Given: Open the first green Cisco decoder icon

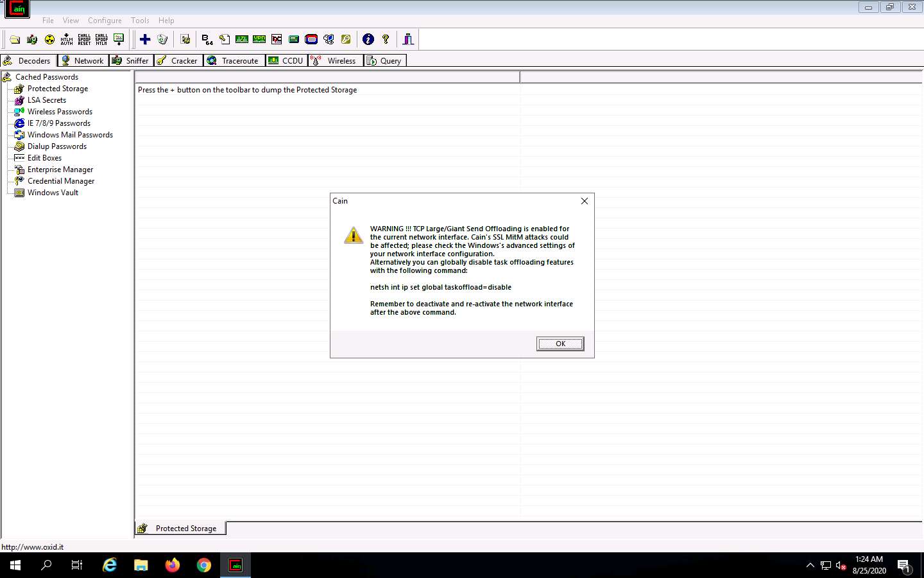Looking at the screenshot, I should (x=242, y=39).
